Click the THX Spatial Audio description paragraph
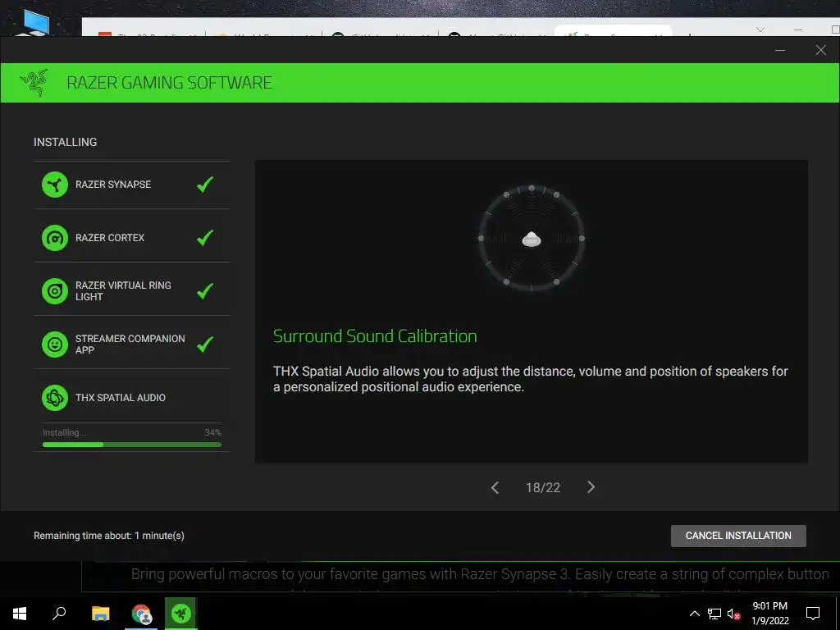 (x=531, y=379)
